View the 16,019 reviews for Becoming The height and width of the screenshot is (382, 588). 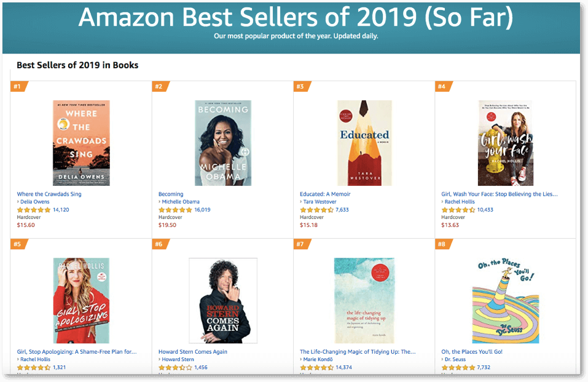pyautogui.click(x=203, y=210)
